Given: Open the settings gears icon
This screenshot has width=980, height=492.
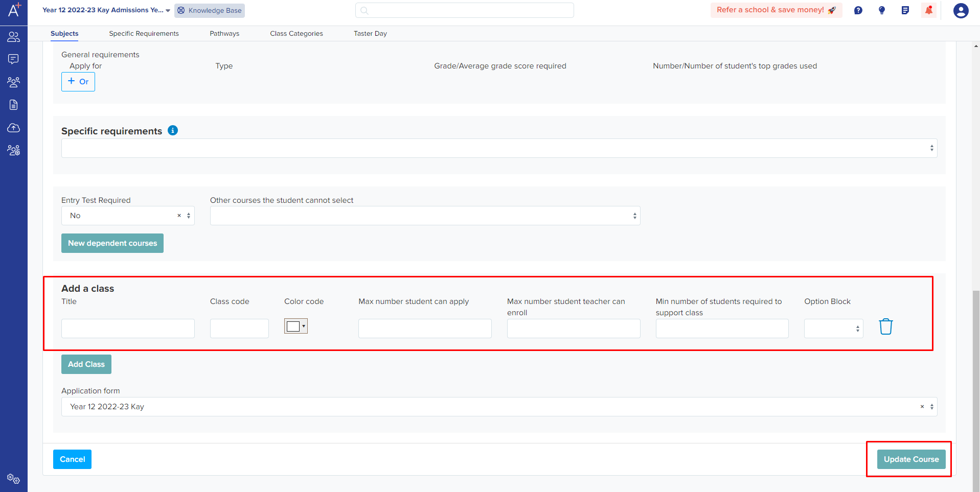Looking at the screenshot, I should [14, 479].
